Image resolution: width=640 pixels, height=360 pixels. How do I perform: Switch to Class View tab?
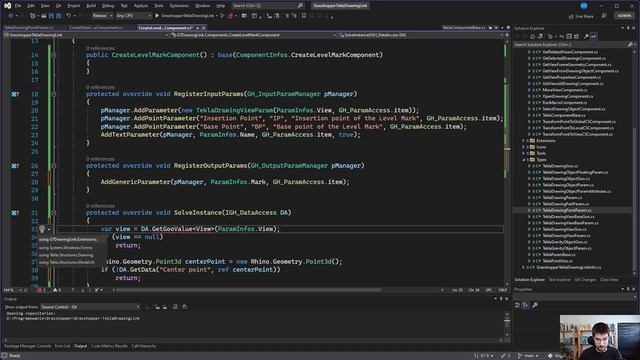pos(609,280)
